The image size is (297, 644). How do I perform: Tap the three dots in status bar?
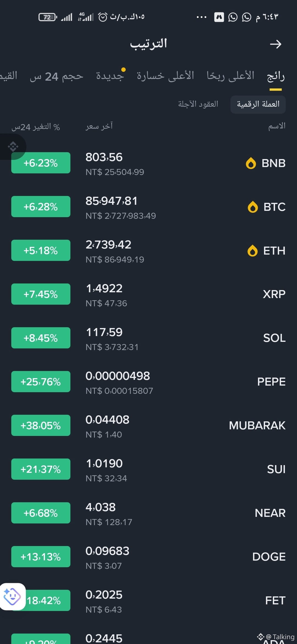coord(202,17)
